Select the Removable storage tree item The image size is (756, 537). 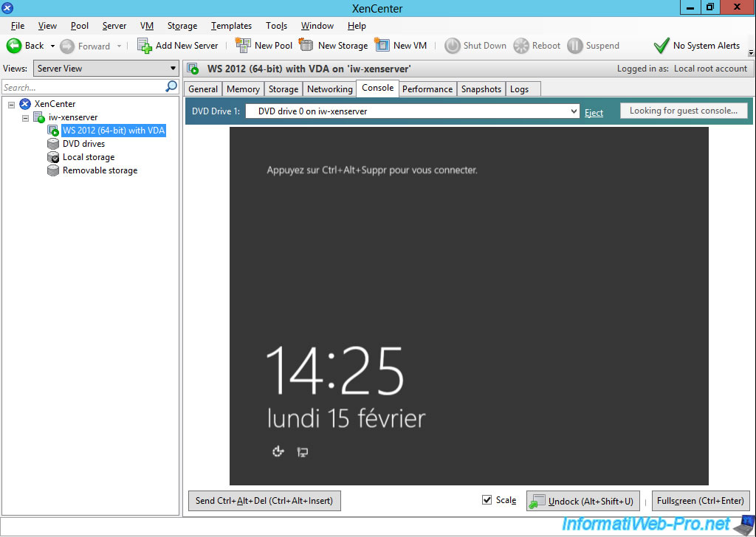click(x=100, y=170)
